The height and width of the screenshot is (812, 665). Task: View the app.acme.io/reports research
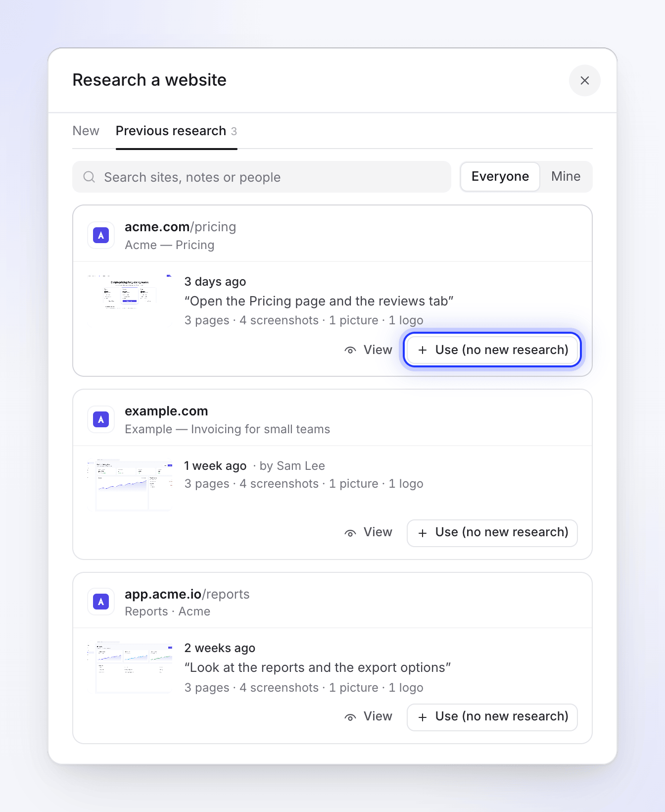coord(369,716)
